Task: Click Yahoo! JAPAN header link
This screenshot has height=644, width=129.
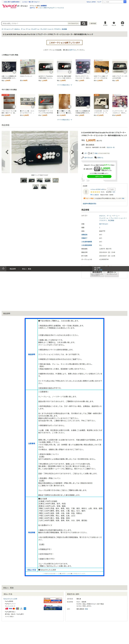Action: click(91, 2)
